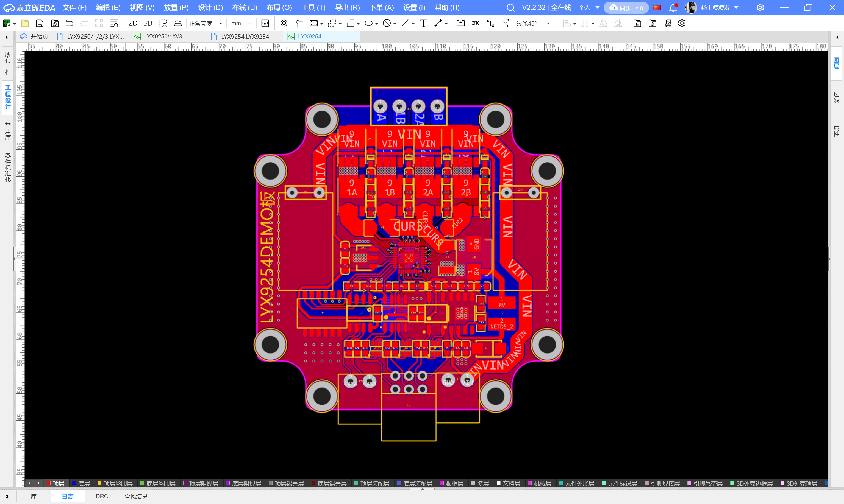
Task: Select the pad placement tool
Action: [x=284, y=23]
